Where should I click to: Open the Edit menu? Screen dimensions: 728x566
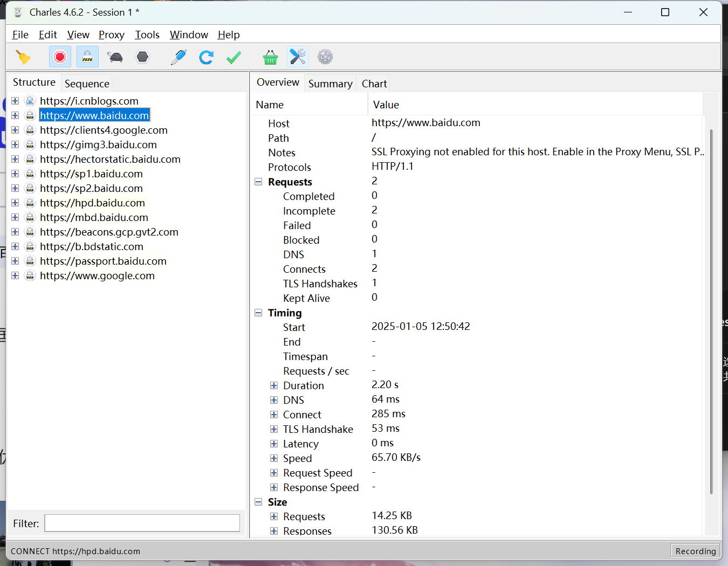[48, 34]
